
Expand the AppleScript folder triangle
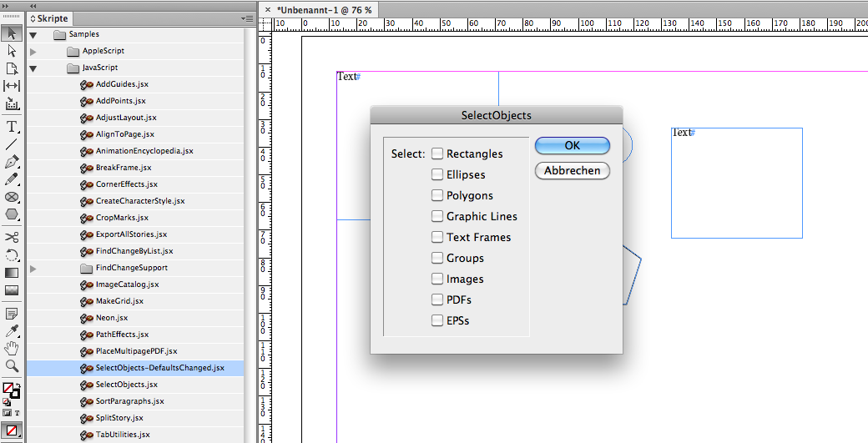(x=33, y=52)
